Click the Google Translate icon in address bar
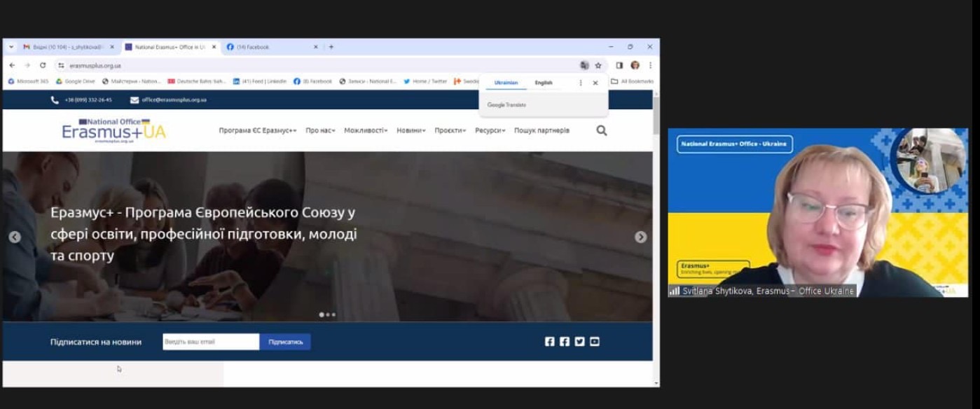Viewport: 980px width, 409px height. [x=584, y=65]
